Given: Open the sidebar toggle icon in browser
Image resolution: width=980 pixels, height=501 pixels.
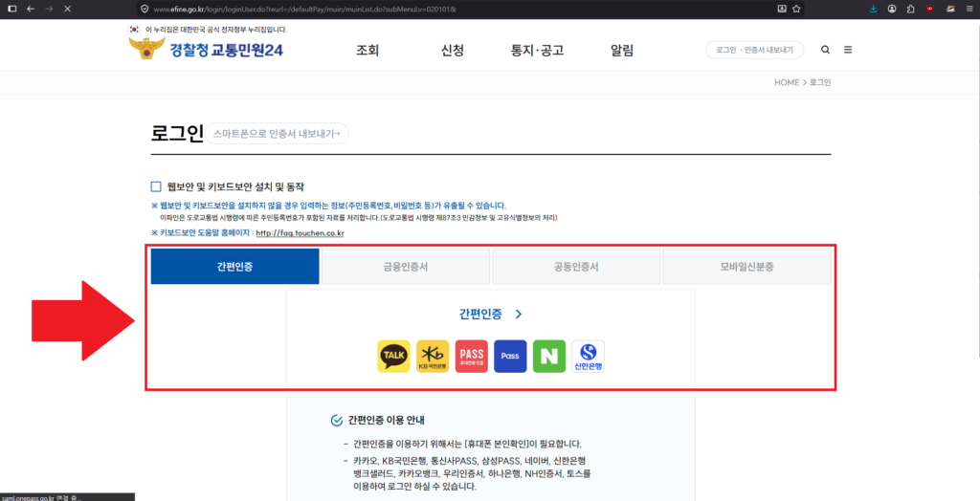Looking at the screenshot, I should (11, 9).
